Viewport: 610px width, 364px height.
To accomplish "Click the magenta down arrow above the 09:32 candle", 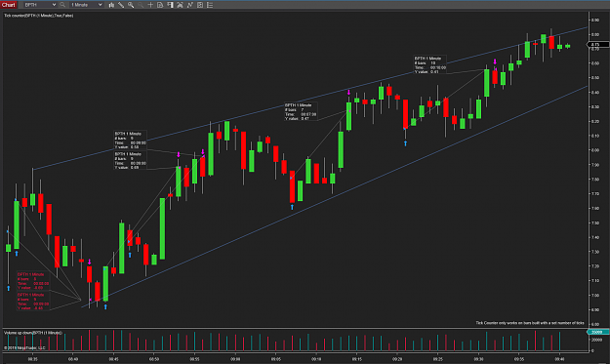I will click(495, 61).
